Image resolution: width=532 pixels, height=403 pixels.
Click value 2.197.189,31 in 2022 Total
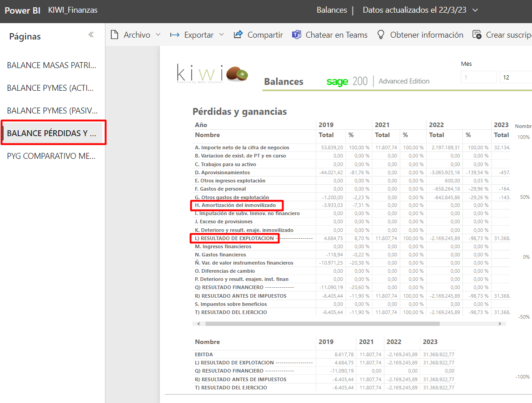tap(446, 147)
